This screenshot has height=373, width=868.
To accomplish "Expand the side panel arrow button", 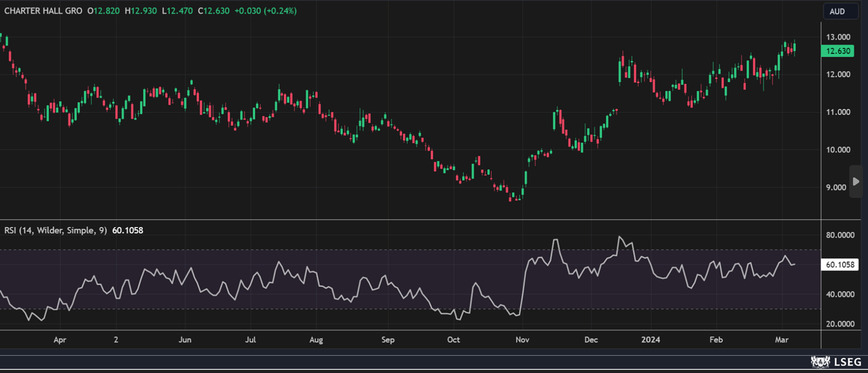I will [855, 181].
